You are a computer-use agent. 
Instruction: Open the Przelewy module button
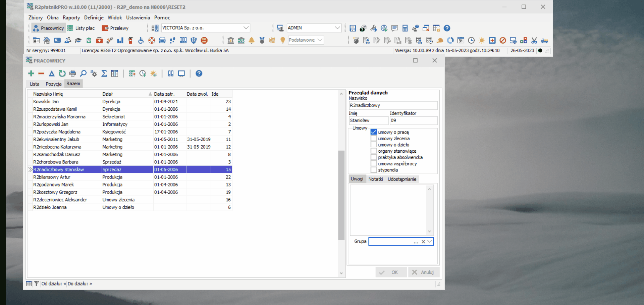(115, 28)
